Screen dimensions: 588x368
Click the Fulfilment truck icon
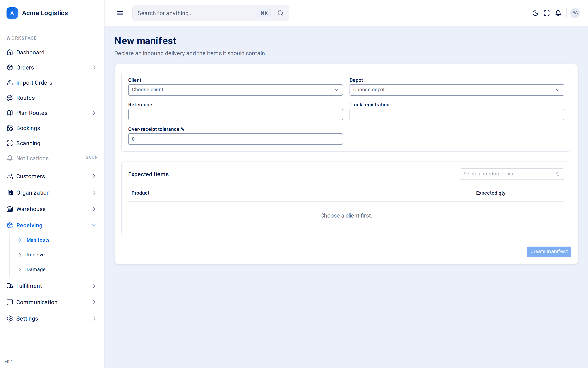[x=10, y=286]
